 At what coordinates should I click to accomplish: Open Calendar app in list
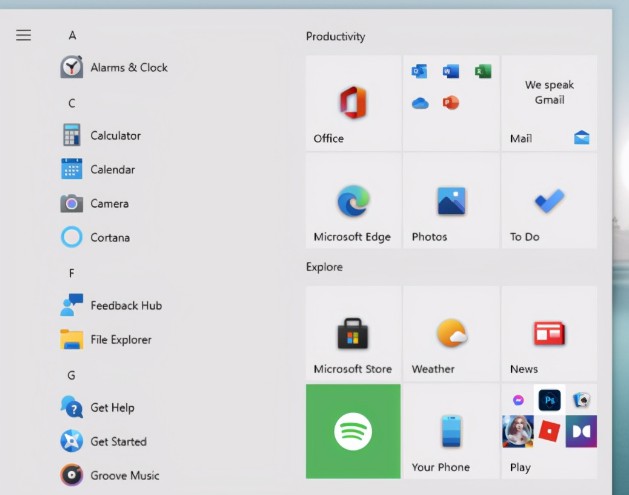[x=98, y=169]
